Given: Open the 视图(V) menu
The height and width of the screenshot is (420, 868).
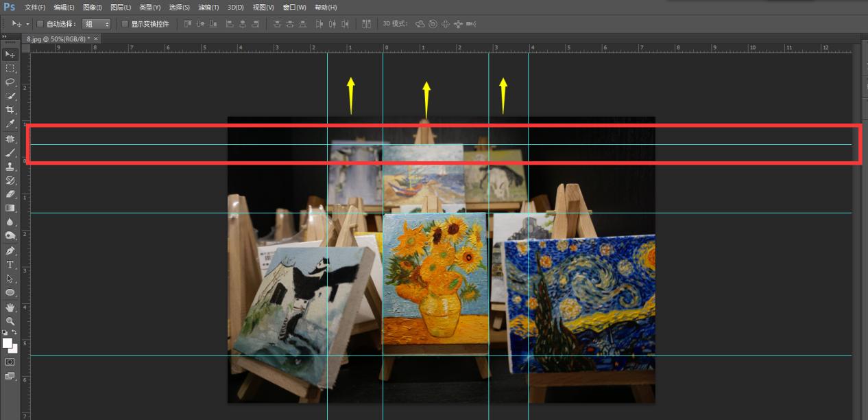Looking at the screenshot, I should click(263, 7).
